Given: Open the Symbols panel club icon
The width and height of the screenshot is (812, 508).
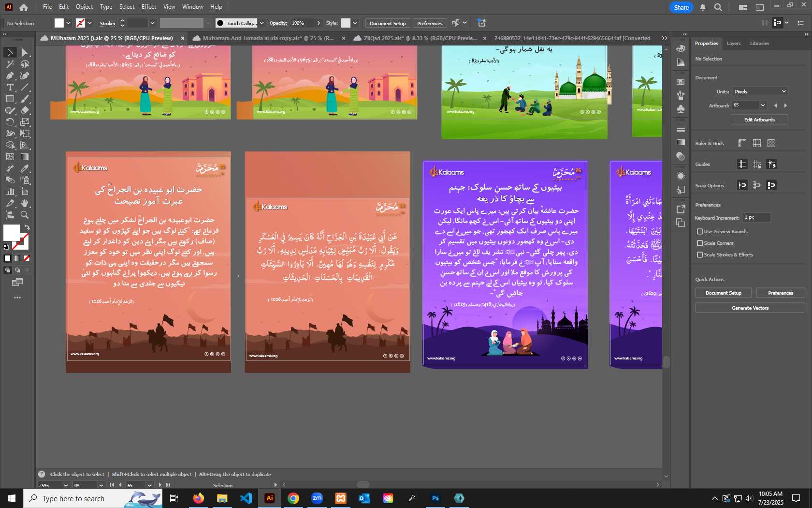Looking at the screenshot, I should pos(681,109).
